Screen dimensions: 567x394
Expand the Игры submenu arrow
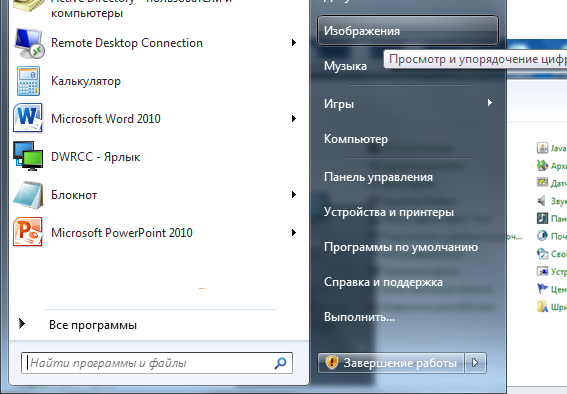[490, 103]
